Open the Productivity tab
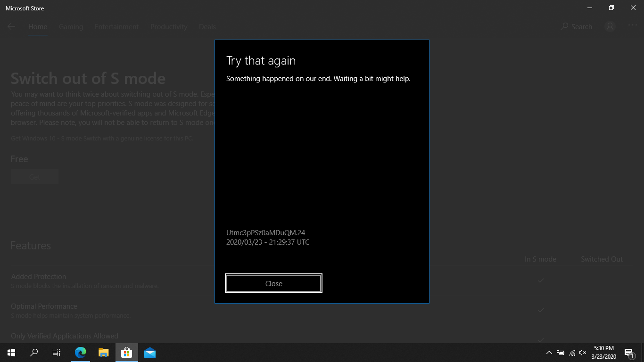The image size is (644, 362). (169, 27)
